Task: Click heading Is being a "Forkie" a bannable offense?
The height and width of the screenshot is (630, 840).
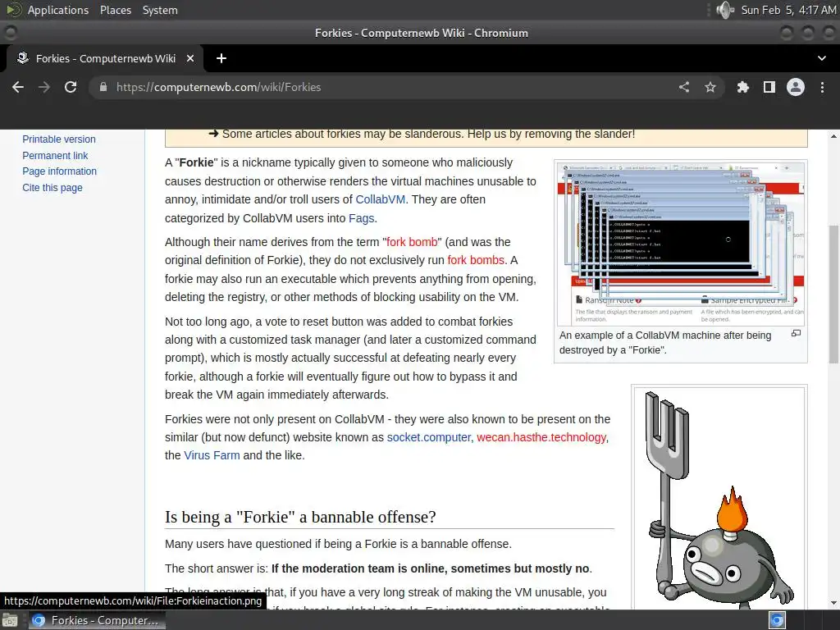Action: coord(300,517)
